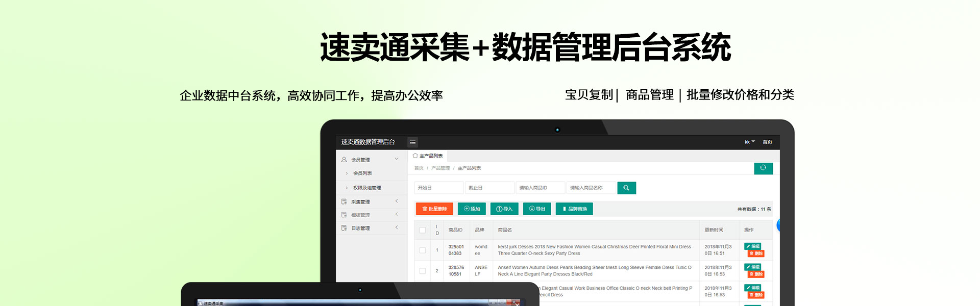This screenshot has height=306, width=980.
Task: Click product ID 32857610581 cell
Action: point(456,271)
